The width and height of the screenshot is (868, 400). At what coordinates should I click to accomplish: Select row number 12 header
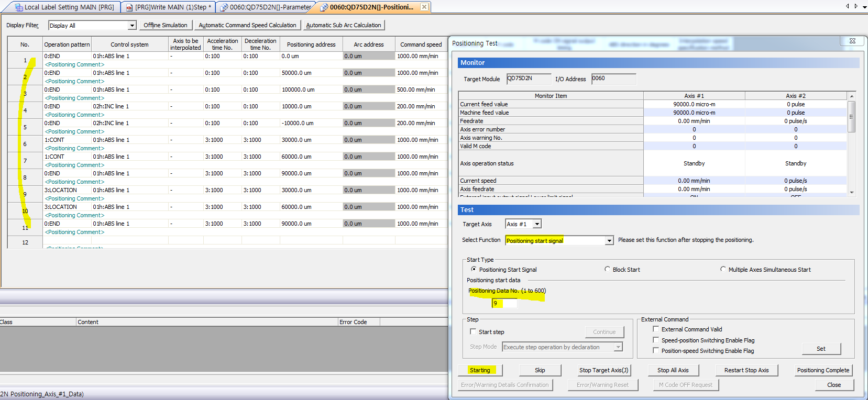pyautogui.click(x=25, y=242)
